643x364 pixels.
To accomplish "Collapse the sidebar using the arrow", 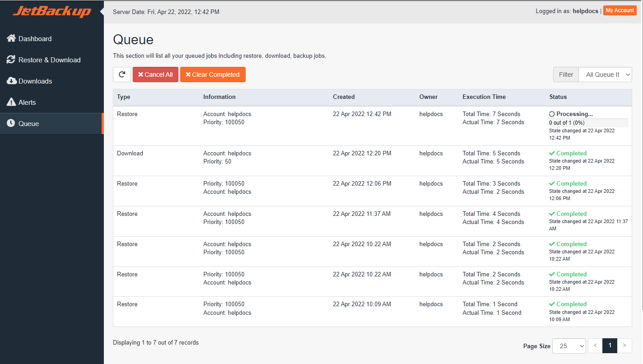I will click(102, 11).
